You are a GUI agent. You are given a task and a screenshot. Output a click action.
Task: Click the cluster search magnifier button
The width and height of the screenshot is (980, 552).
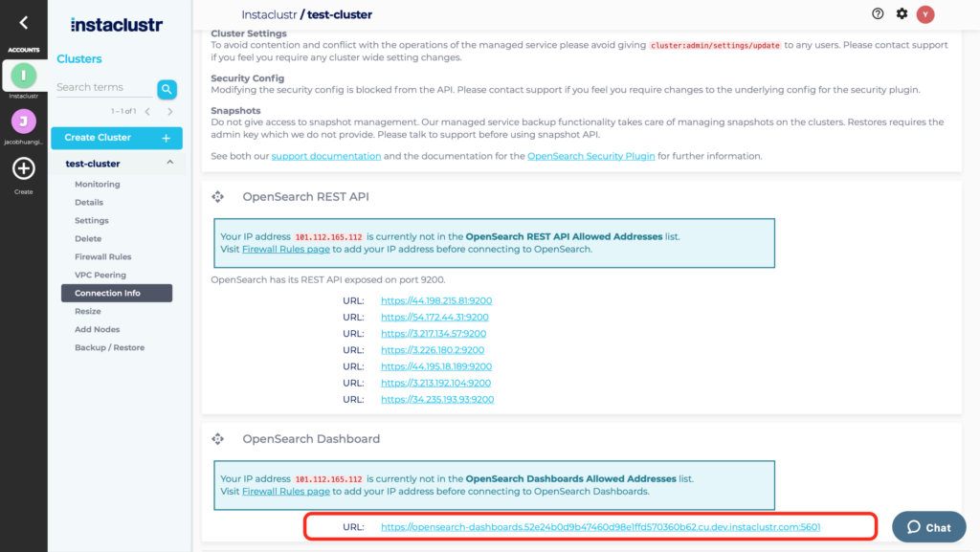pyautogui.click(x=167, y=89)
